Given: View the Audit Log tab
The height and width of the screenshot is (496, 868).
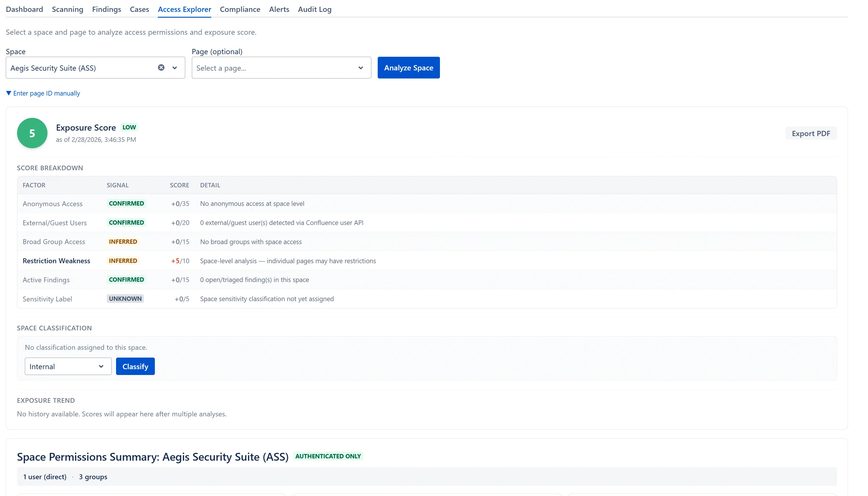Looking at the screenshot, I should coord(315,9).
